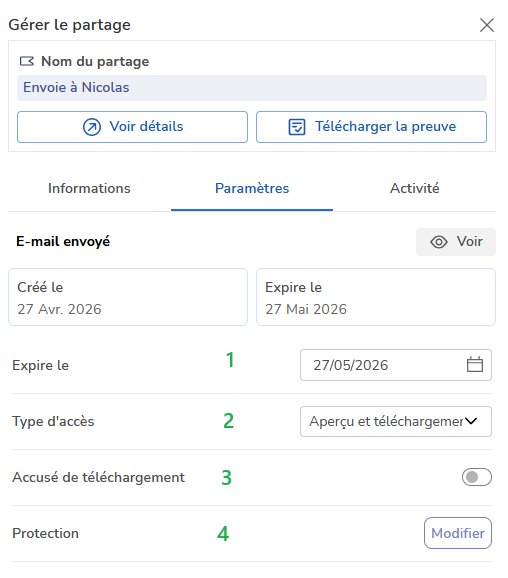Open the Type d'accès dropdown

(396, 421)
